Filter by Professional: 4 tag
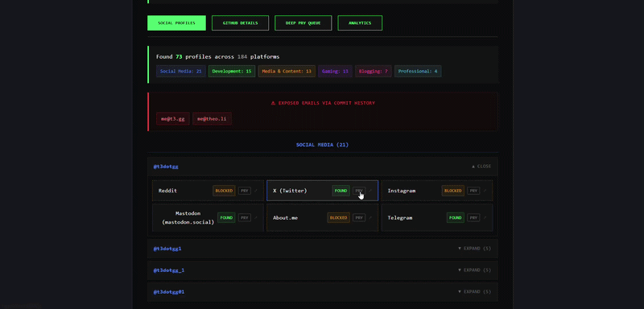644x309 pixels. (418, 72)
